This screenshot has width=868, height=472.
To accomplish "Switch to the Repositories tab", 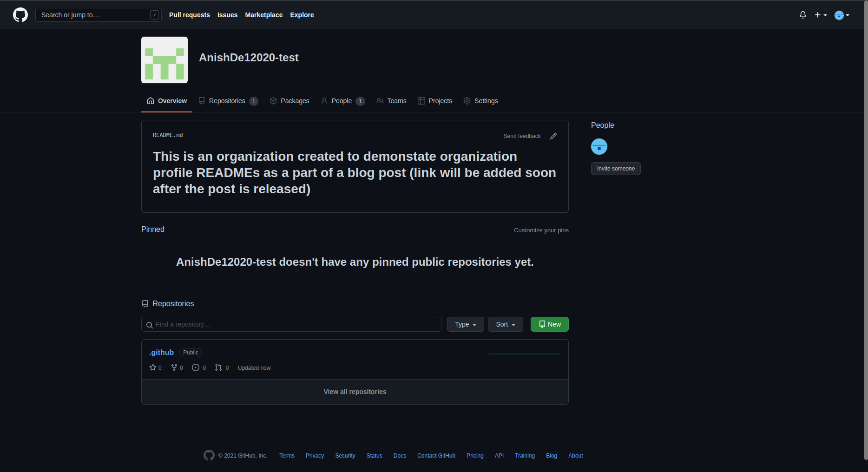I will point(228,101).
